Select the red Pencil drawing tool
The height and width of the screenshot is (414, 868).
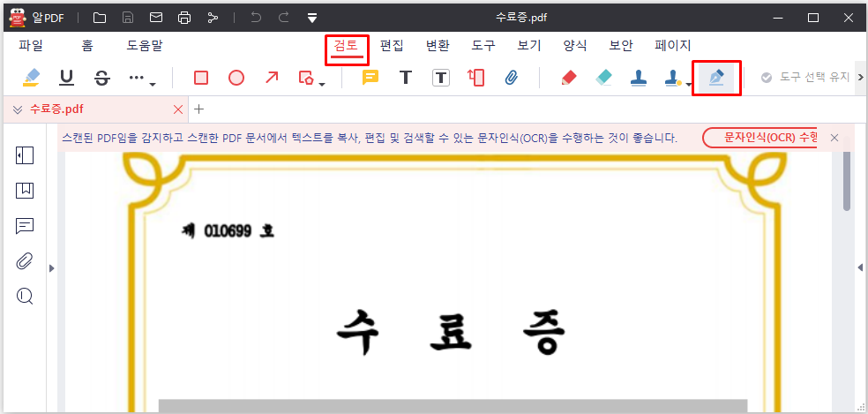pos(568,78)
